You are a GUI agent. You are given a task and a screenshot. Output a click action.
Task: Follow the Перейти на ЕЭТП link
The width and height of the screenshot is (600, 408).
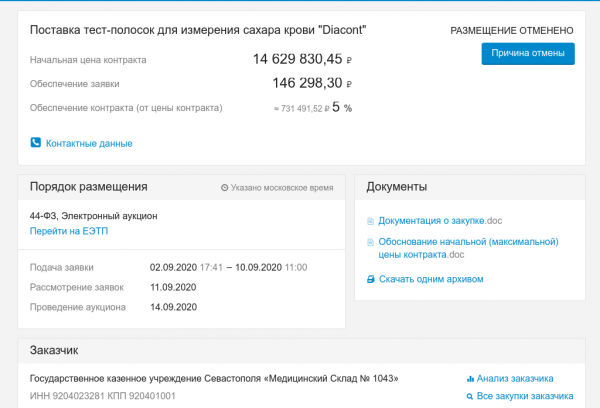pos(69,231)
